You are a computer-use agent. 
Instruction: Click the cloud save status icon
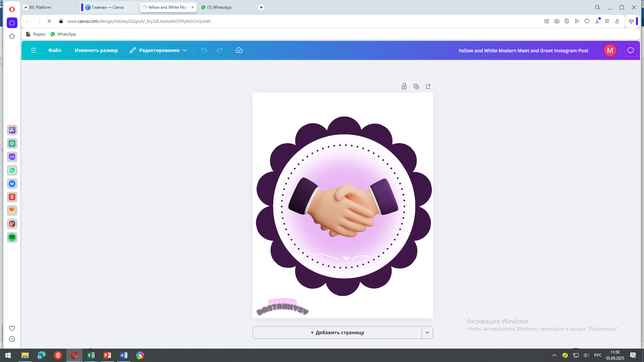click(x=239, y=50)
